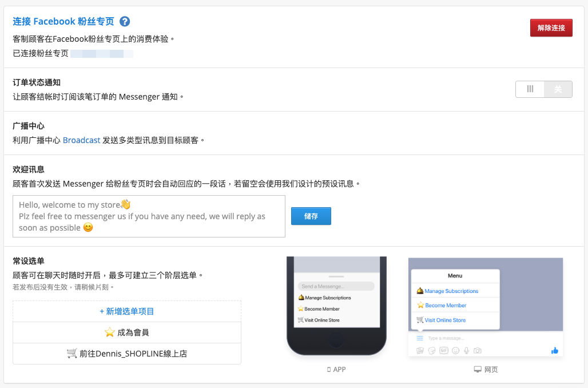Image resolution: width=588 pixels, height=388 pixels.
Task: Toggle the order status notification switch
Action: click(543, 89)
